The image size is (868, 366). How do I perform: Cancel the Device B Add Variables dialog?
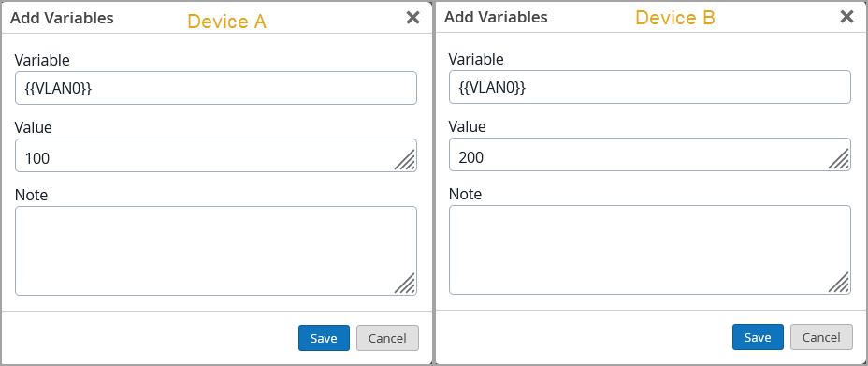[821, 337]
